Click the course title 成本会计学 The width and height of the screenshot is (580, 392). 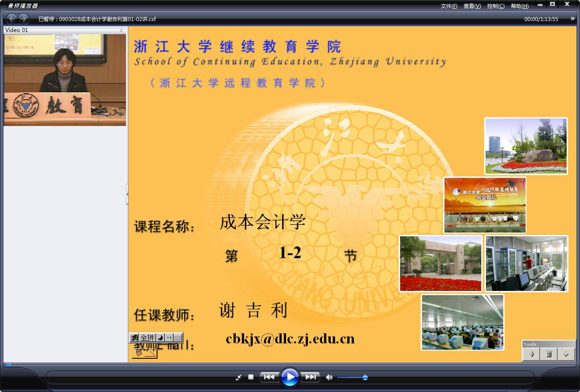click(262, 222)
